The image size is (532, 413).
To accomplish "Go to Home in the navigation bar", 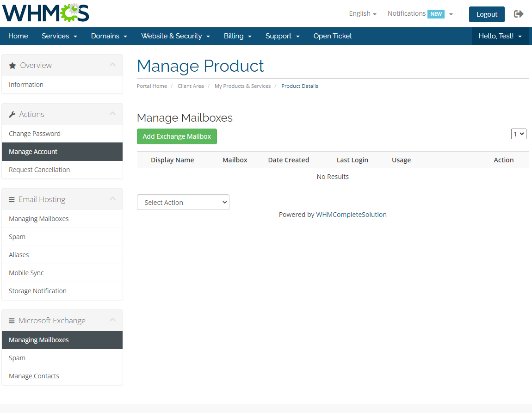I will 19,36.
